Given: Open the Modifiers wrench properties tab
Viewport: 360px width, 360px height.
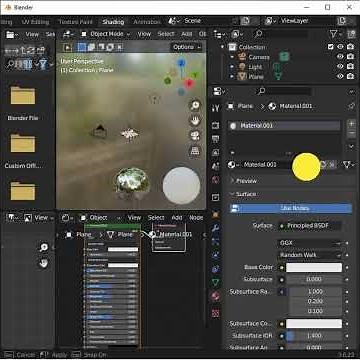Looking at the screenshot, I should click(216, 228).
